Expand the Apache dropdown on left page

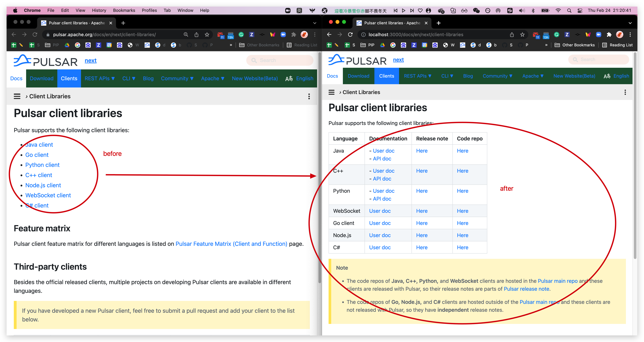pyautogui.click(x=212, y=78)
